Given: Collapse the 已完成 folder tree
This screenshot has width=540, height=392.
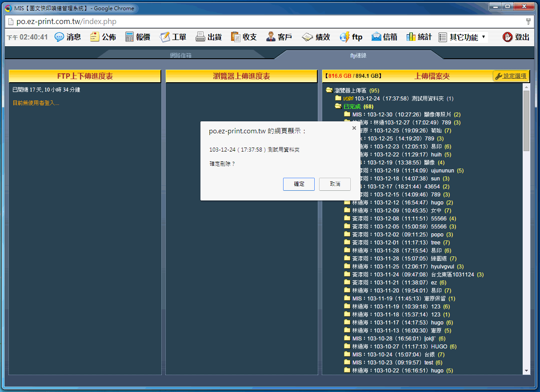Looking at the screenshot, I should pyautogui.click(x=338, y=107).
